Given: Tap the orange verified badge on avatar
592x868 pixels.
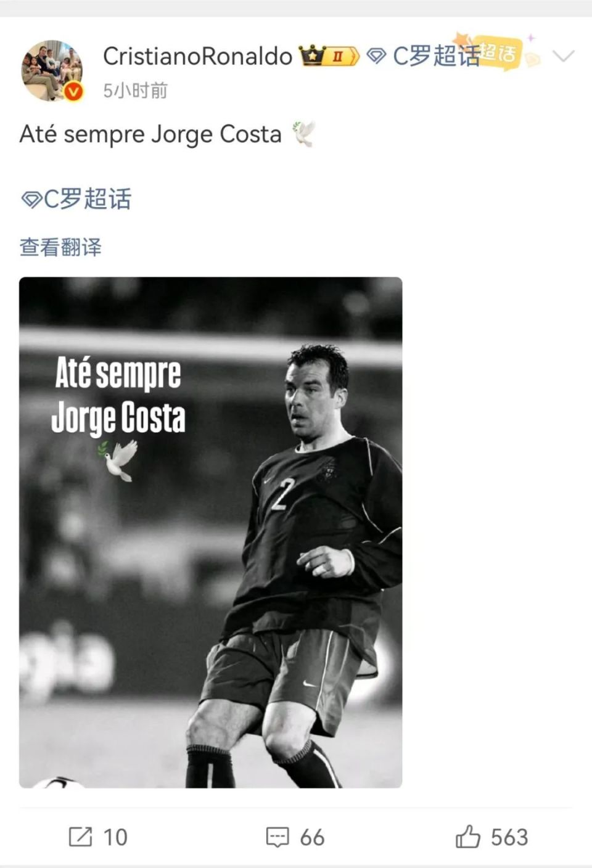Looking at the screenshot, I should [x=73, y=91].
